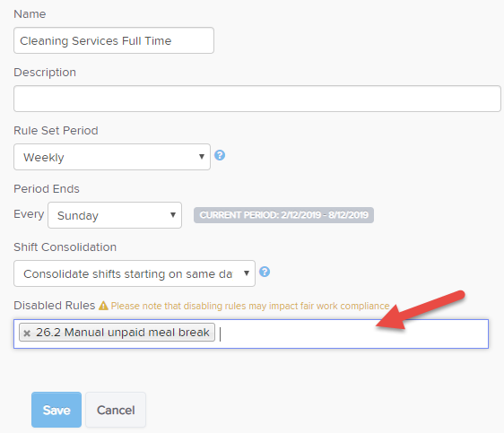The image size is (504, 433).
Task: Click the Current Period date badge
Action: point(283,215)
